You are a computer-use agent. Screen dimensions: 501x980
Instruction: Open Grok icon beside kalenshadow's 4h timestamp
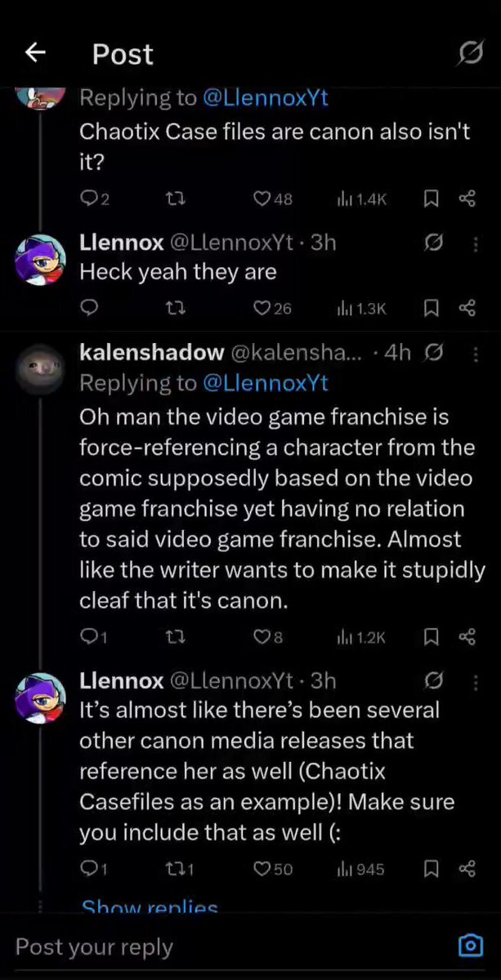[x=435, y=353]
